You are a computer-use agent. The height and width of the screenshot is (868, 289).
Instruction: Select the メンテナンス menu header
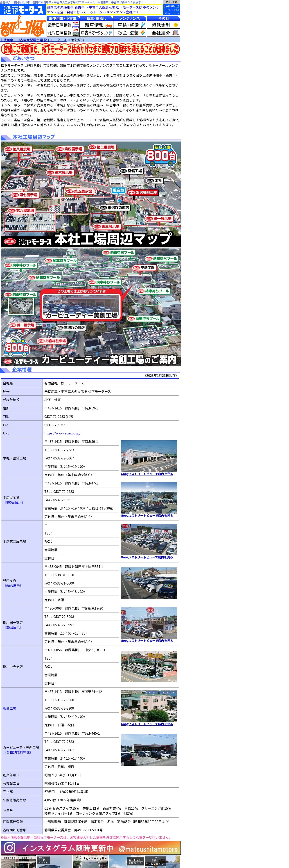(x=129, y=18)
